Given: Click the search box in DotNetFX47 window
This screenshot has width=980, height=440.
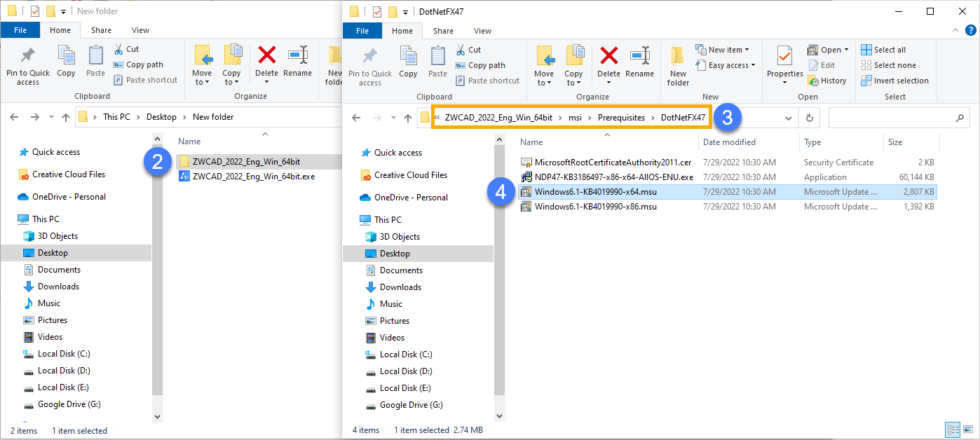Looking at the screenshot, I should point(899,118).
